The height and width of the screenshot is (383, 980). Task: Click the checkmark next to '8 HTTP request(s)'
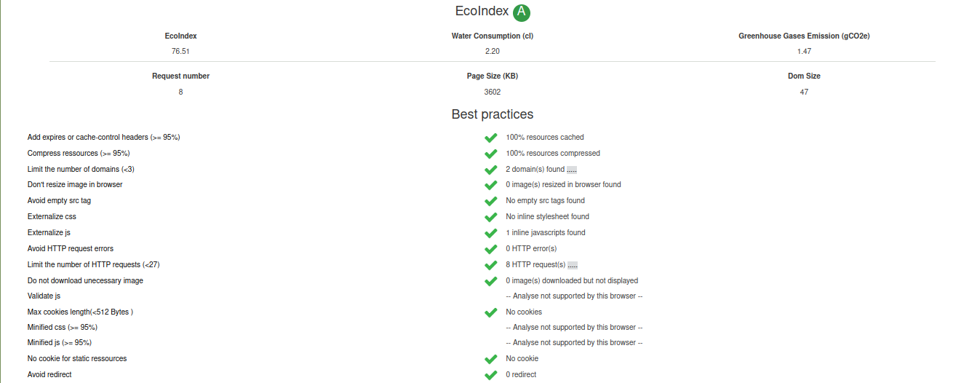[x=490, y=265]
